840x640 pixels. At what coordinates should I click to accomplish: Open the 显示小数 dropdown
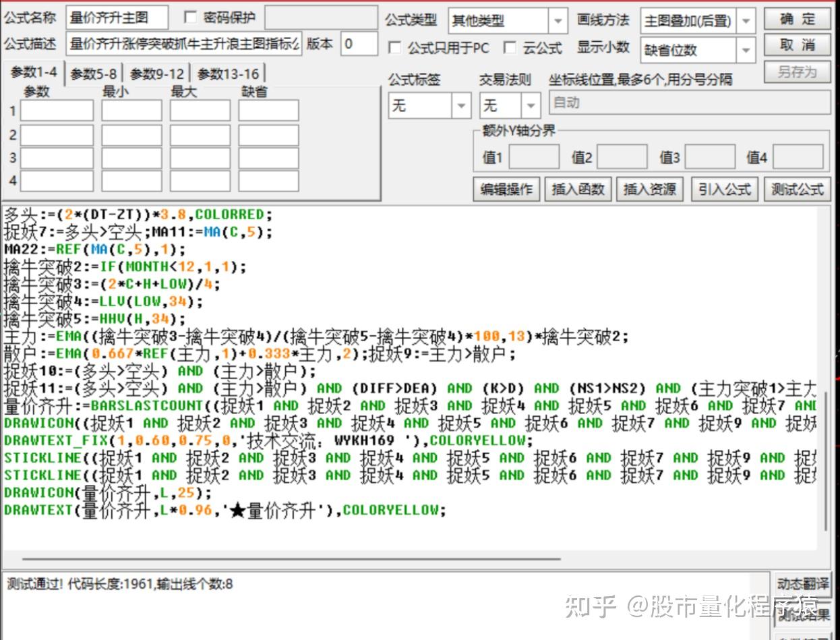746,50
